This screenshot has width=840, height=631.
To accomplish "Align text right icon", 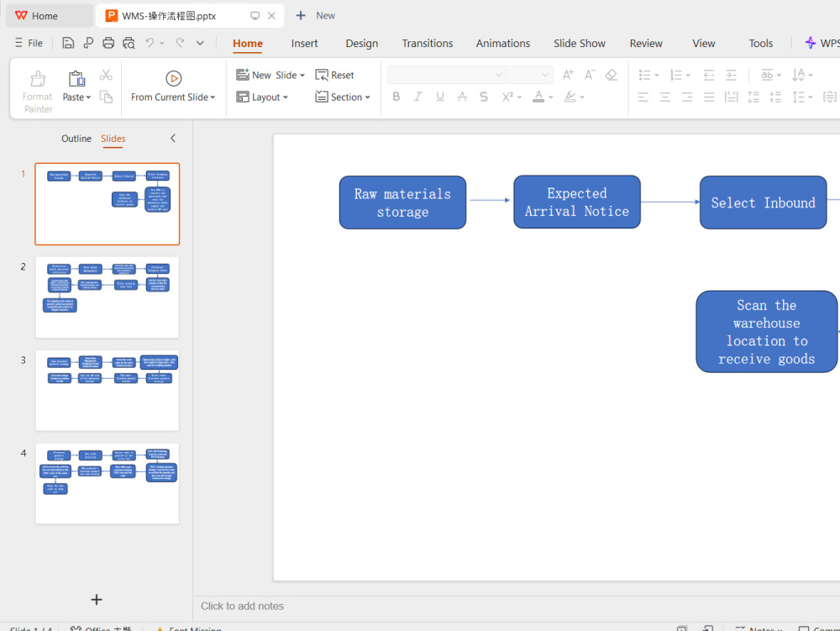I will (687, 97).
